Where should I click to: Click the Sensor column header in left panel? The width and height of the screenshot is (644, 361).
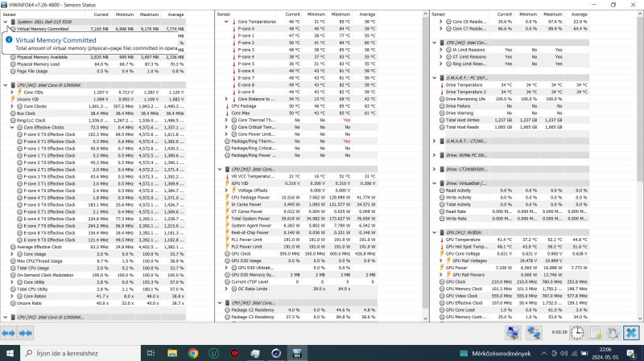10,14
